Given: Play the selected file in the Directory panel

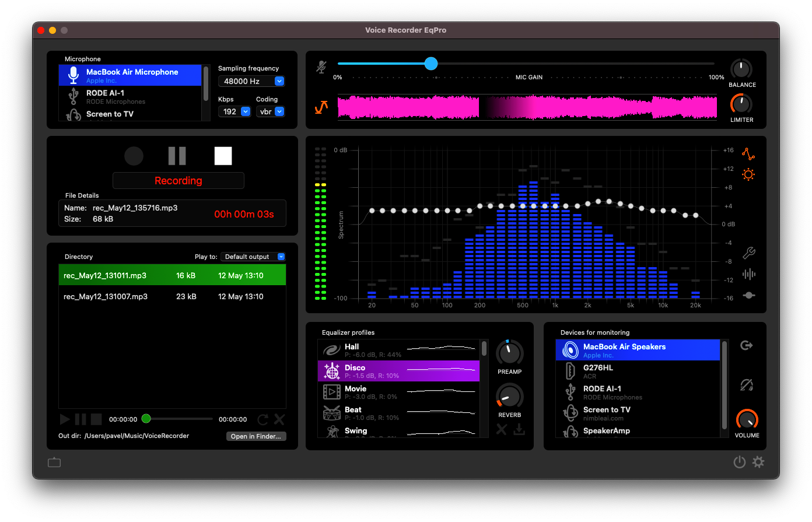Looking at the screenshot, I should pyautogui.click(x=65, y=419).
